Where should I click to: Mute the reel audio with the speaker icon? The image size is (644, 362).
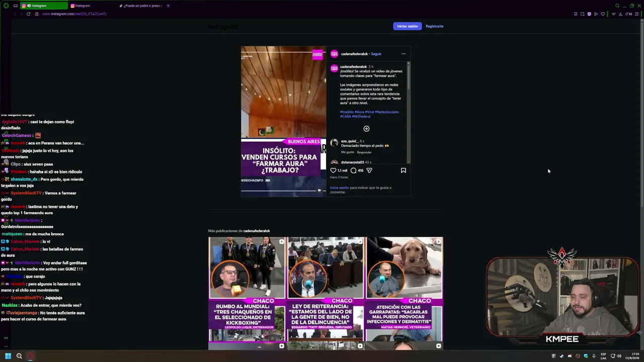(x=319, y=191)
